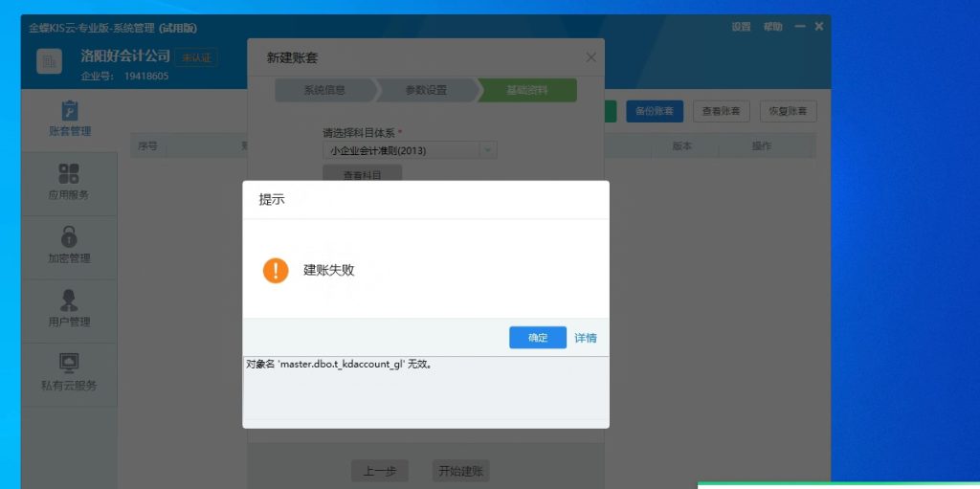Open 设置 in the title bar
Image resolution: width=980 pixels, height=489 pixels.
pyautogui.click(x=742, y=27)
